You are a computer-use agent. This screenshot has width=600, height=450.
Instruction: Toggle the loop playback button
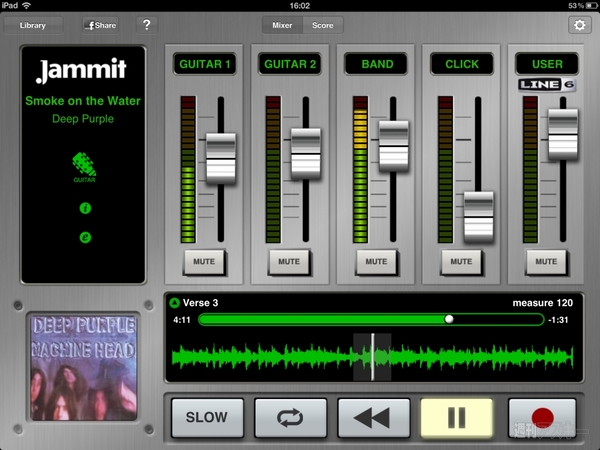pyautogui.click(x=290, y=417)
